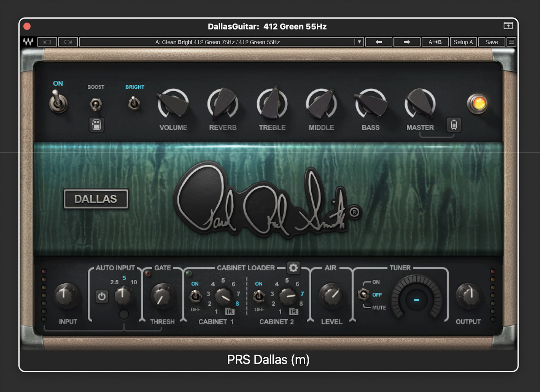Click Auto Input value 2.5
540x392 pixels.
pos(114,282)
